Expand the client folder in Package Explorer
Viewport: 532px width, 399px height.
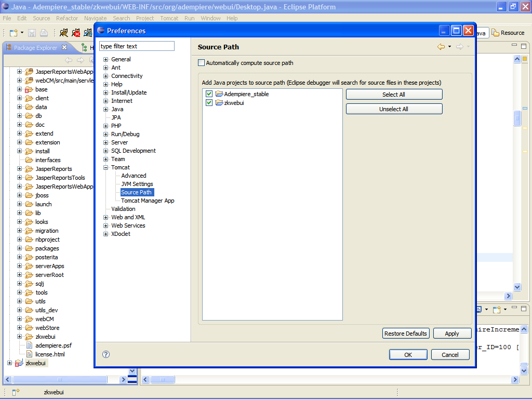pos(19,98)
